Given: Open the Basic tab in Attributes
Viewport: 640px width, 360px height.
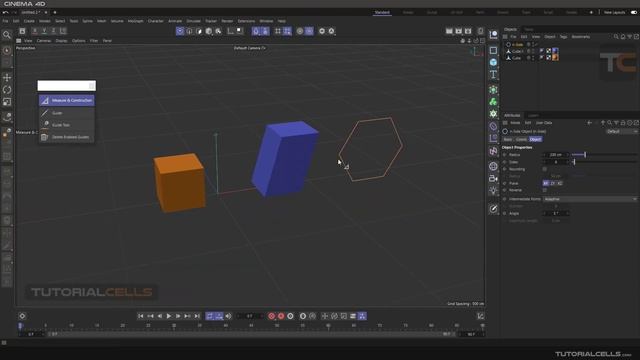Looking at the screenshot, I should [507, 139].
